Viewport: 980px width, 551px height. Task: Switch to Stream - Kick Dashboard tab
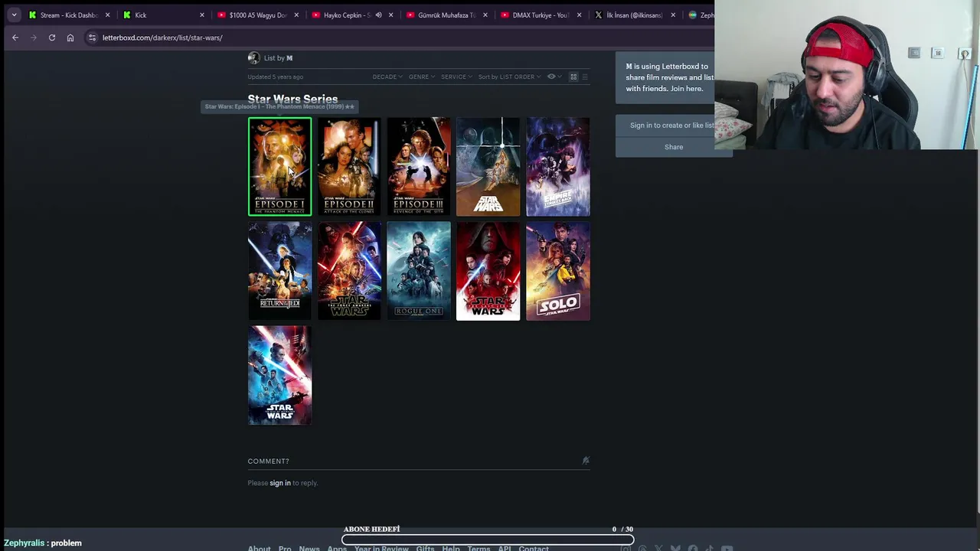click(69, 15)
